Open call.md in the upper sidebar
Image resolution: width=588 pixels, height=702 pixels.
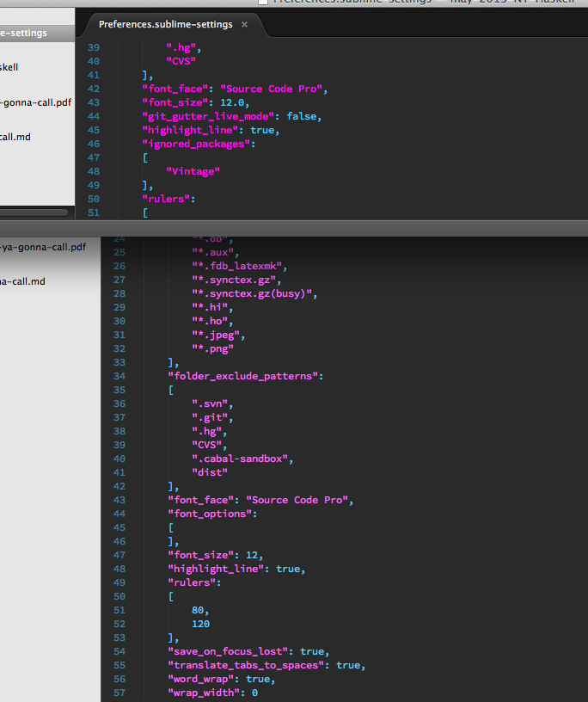tap(15, 136)
